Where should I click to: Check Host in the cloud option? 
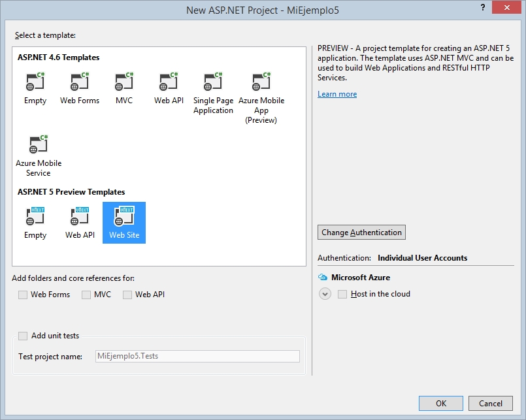tap(342, 294)
